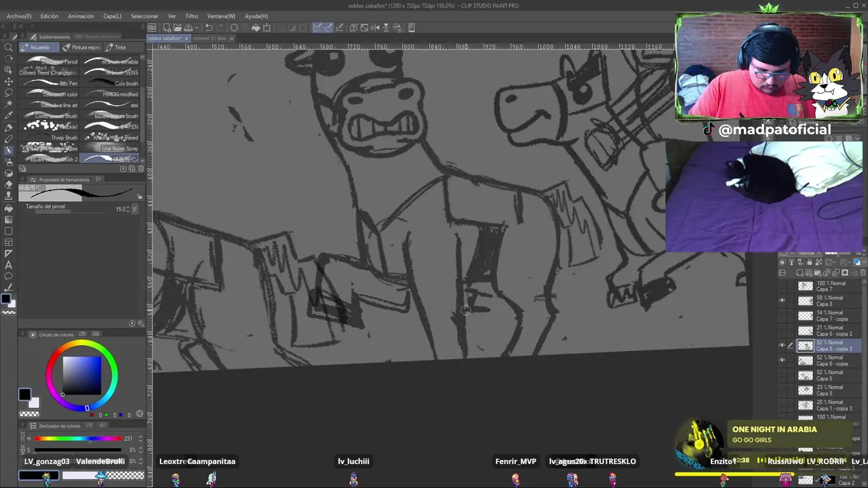Select the Text tool
868x488 pixels.
click(9, 265)
